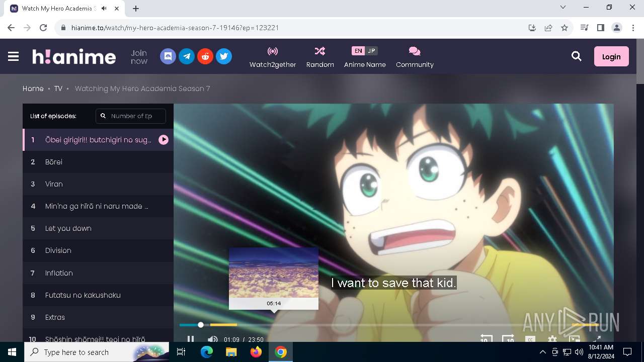
Task: Click the video progress slider handle
Action: click(201, 325)
